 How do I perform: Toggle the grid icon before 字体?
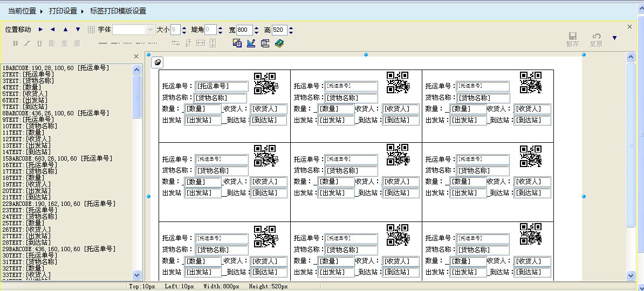91,30
